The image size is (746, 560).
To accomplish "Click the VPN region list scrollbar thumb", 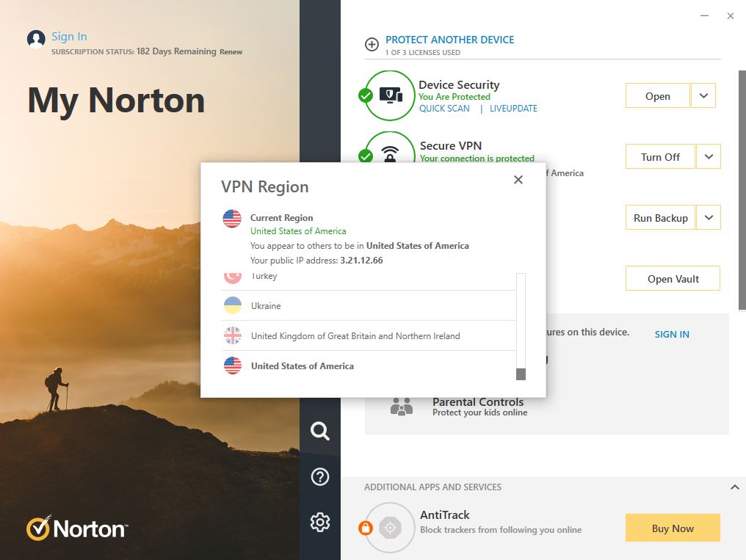I will [x=521, y=374].
